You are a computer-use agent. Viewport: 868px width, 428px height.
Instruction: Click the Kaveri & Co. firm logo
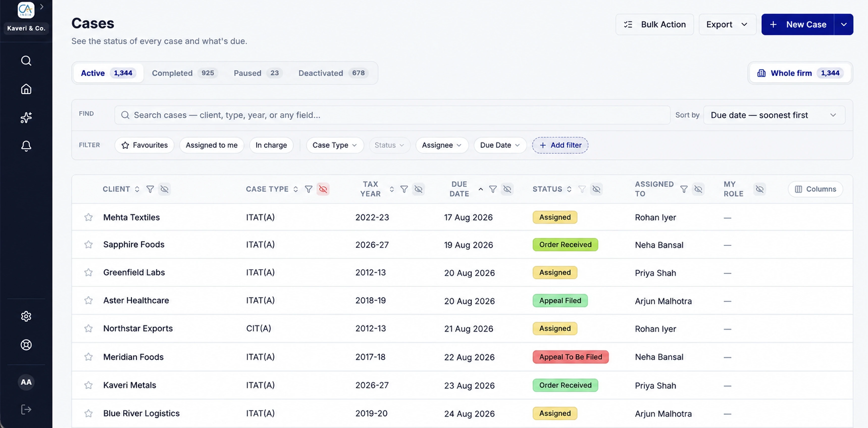coord(26,10)
